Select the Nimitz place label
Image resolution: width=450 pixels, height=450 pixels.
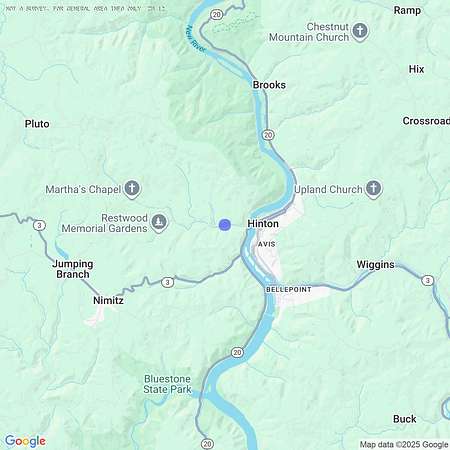108,300
